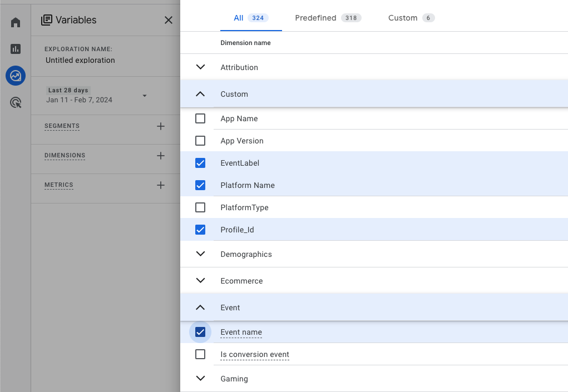This screenshot has height=392, width=568.
Task: Click the 318 count badge
Action: tap(351, 18)
